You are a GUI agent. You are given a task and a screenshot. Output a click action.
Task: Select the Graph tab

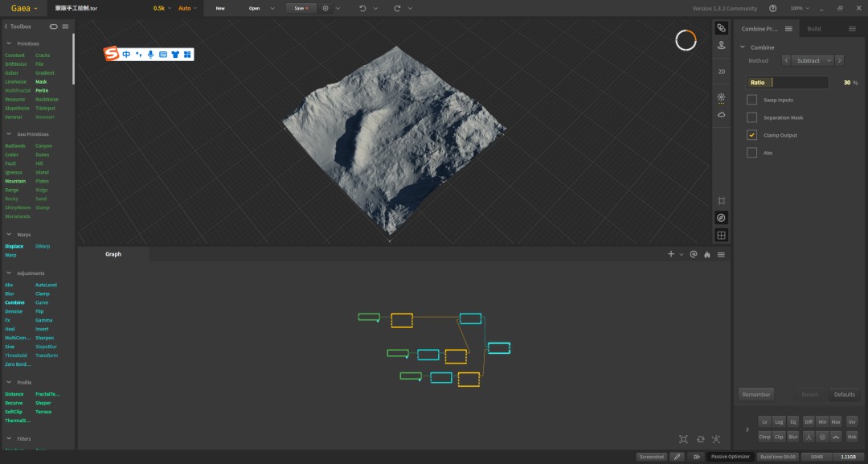(x=113, y=254)
